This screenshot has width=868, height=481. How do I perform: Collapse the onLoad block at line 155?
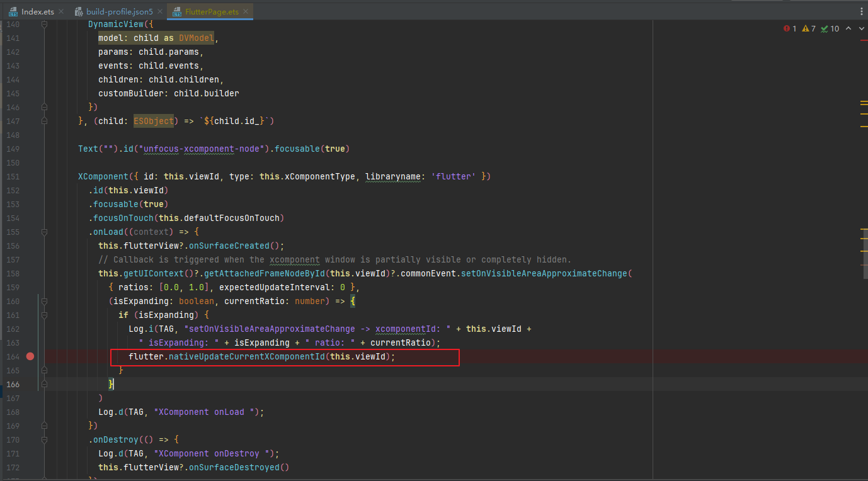click(44, 232)
